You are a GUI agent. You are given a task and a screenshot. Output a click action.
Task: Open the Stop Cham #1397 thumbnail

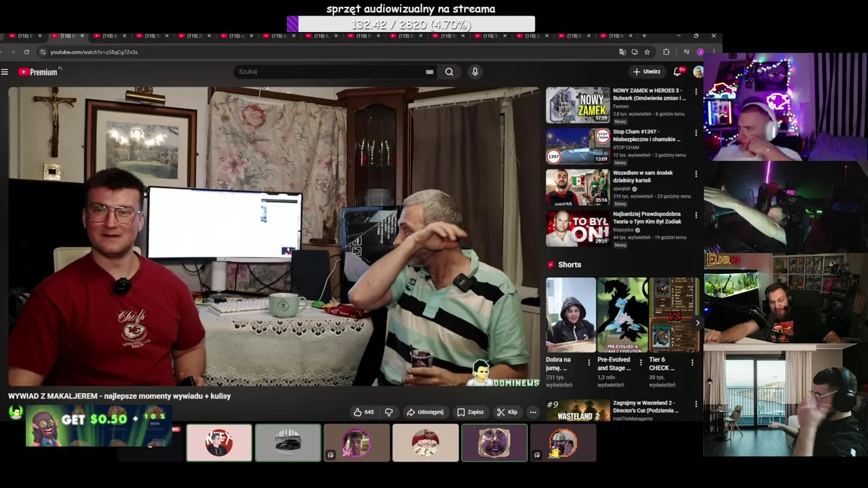578,146
